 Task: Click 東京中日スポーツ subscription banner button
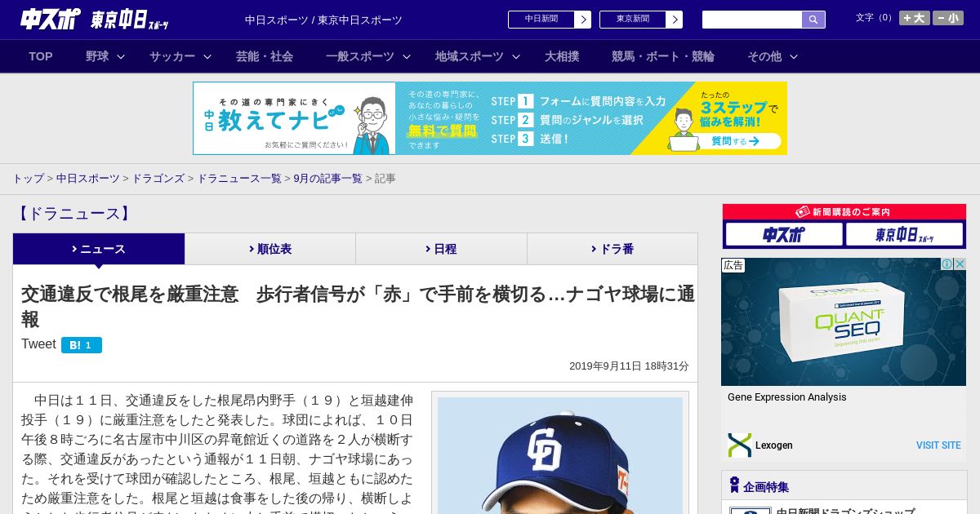click(904, 235)
